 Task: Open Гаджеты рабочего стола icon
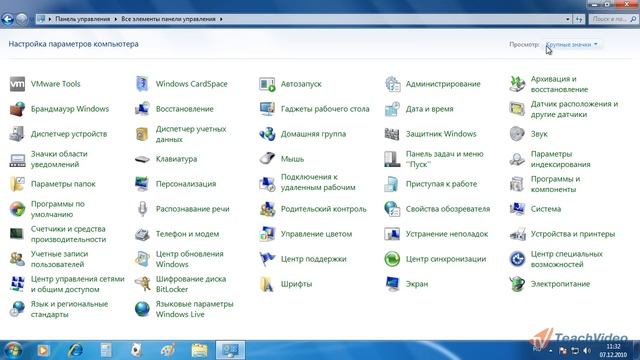click(x=267, y=109)
